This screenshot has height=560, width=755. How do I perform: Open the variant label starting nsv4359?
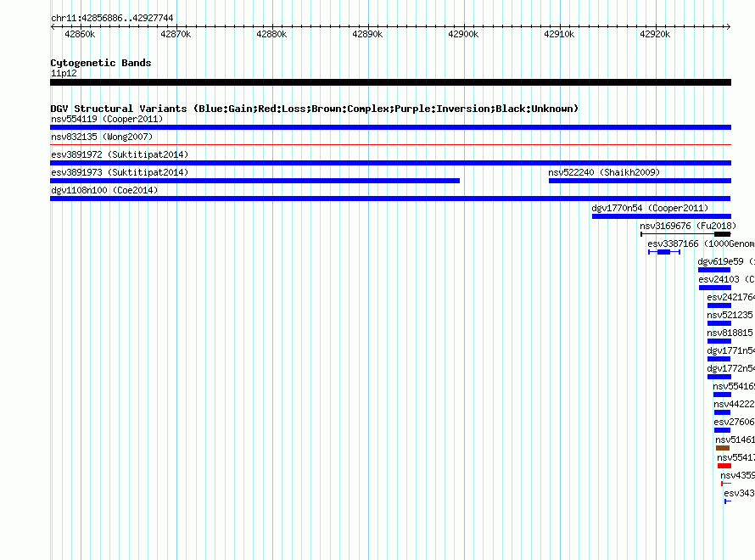(x=737, y=475)
